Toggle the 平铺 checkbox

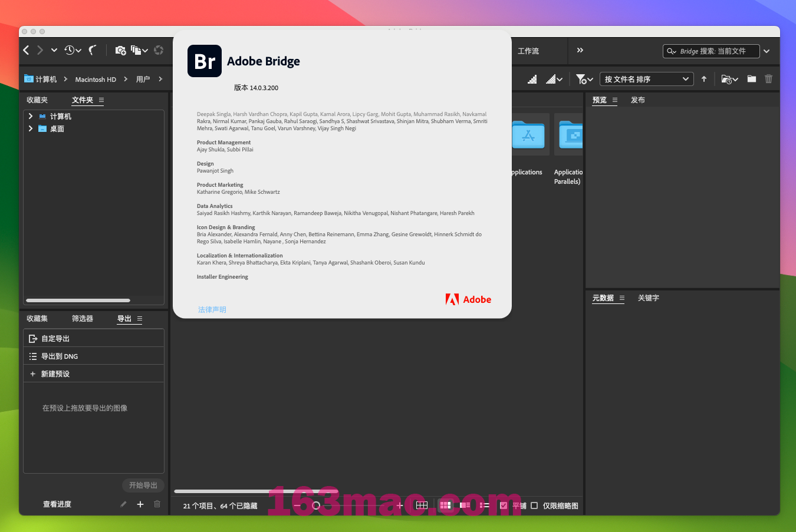coord(504,505)
